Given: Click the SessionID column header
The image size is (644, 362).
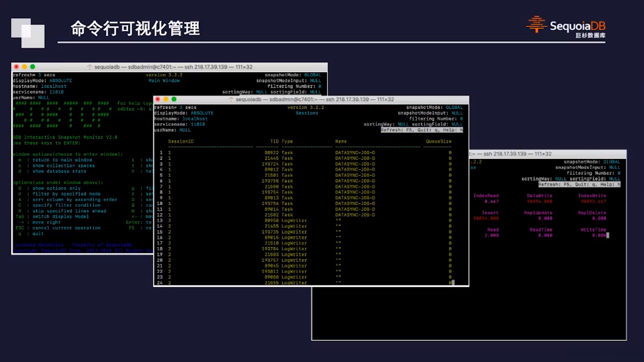Looking at the screenshot, I should [181, 141].
